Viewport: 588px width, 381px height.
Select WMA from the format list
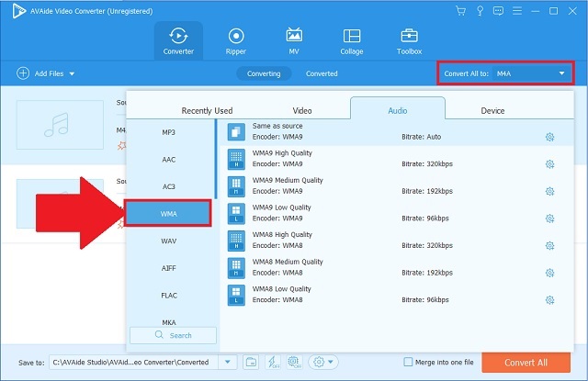169,213
